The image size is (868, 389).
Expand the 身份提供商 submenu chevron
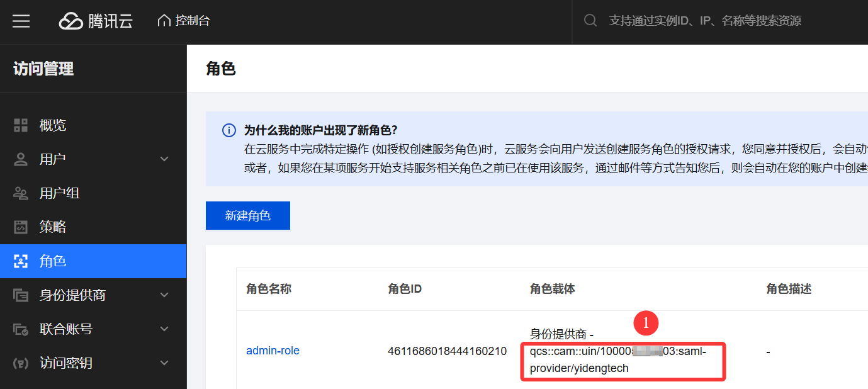coord(164,295)
